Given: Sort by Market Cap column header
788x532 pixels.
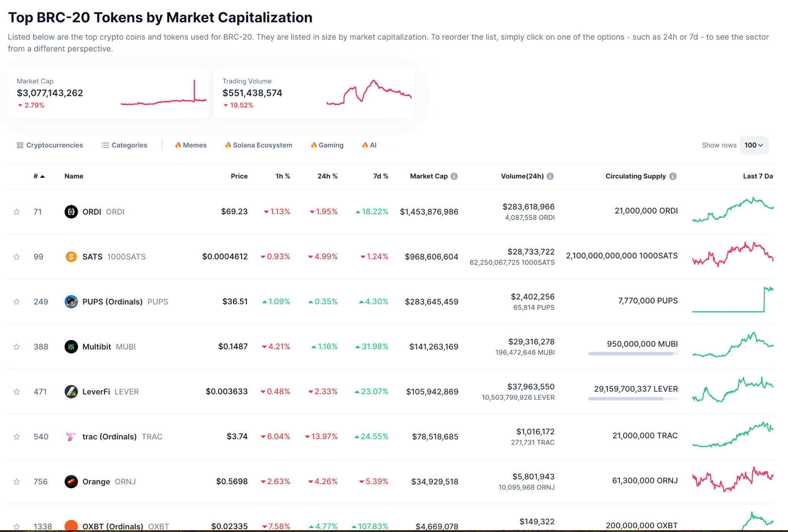Looking at the screenshot, I should (429, 176).
